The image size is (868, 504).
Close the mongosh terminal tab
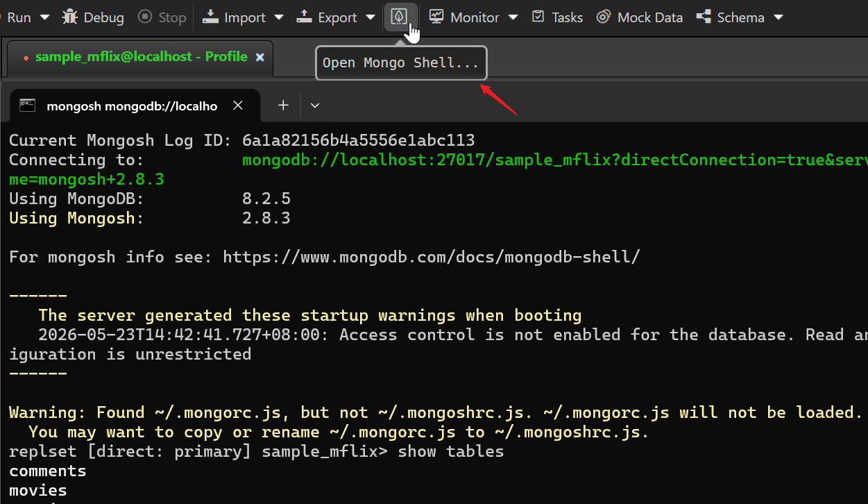tap(238, 106)
